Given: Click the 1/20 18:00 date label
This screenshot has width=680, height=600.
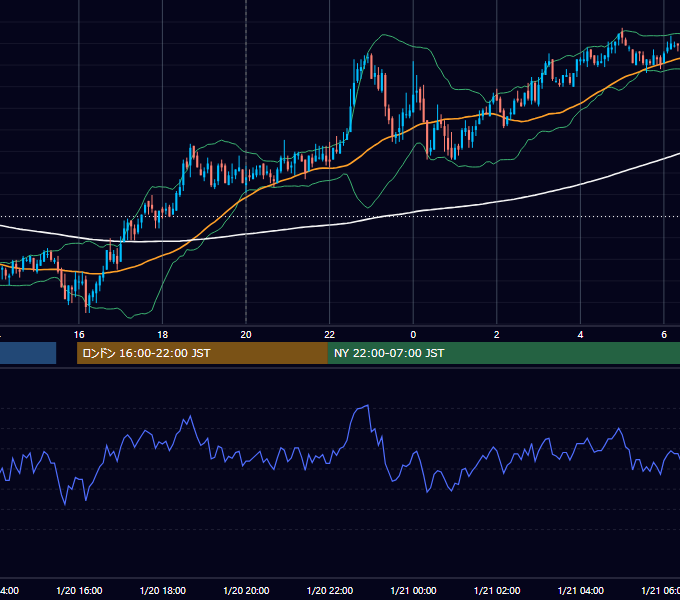Looking at the screenshot, I should [163, 590].
